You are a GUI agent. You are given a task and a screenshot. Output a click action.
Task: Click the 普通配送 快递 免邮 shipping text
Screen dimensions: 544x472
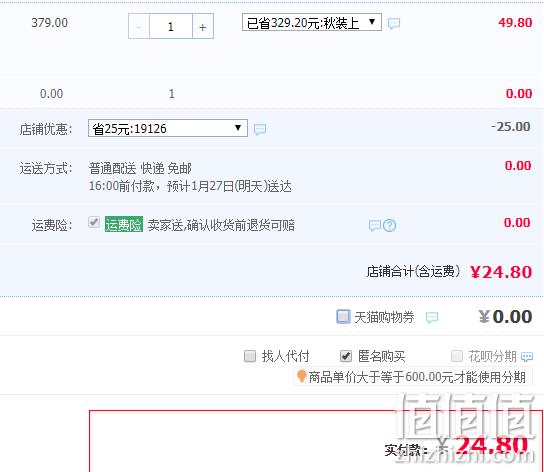140,169
